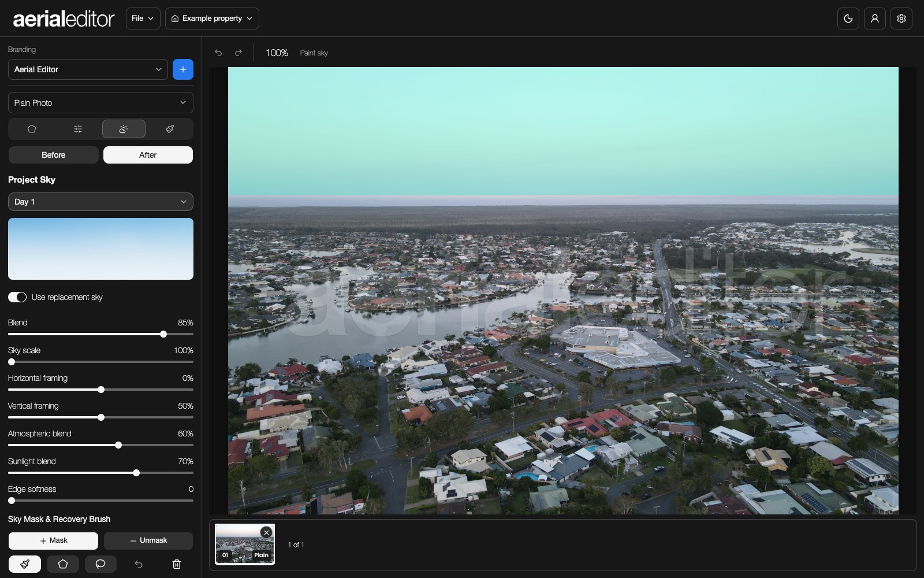The image size is (924, 578).
Task: Select the brush mask tool
Action: click(25, 564)
